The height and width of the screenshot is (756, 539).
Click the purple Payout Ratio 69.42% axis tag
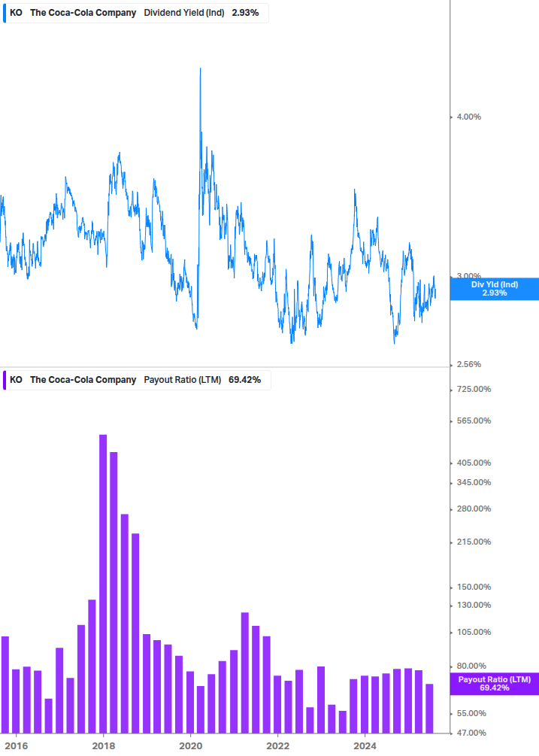click(495, 684)
